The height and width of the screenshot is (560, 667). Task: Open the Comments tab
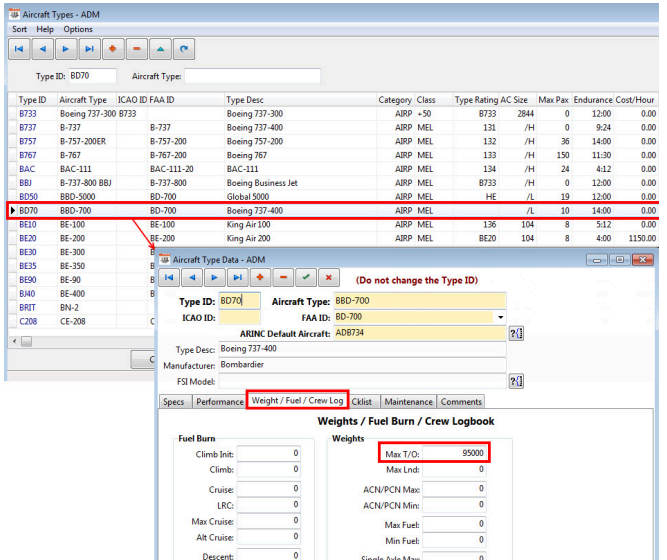pyautogui.click(x=461, y=402)
